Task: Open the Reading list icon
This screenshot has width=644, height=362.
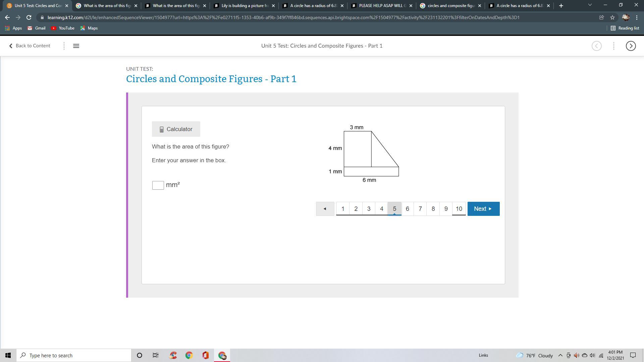Action: pyautogui.click(x=625, y=28)
